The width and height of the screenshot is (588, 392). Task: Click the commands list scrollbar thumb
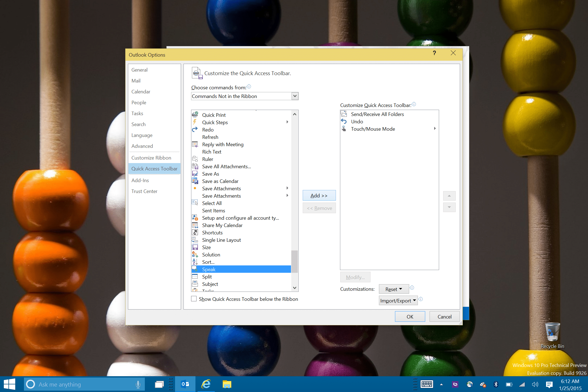(295, 261)
